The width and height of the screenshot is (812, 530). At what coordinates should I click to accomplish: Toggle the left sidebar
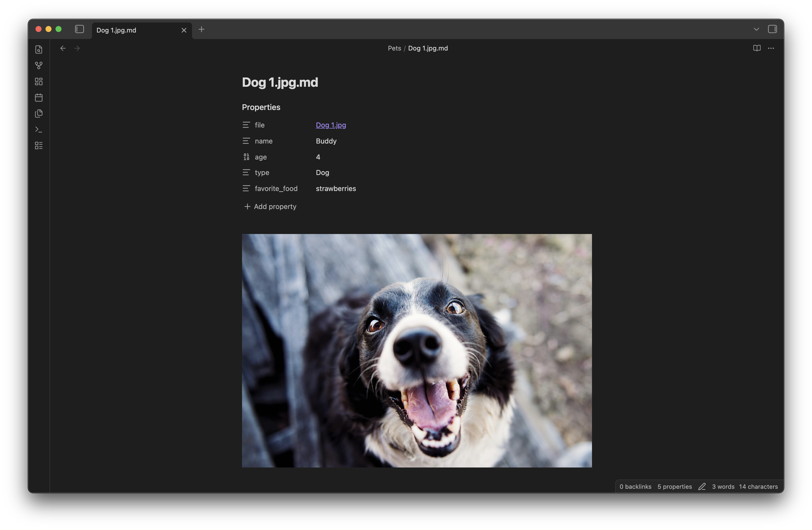coord(79,29)
